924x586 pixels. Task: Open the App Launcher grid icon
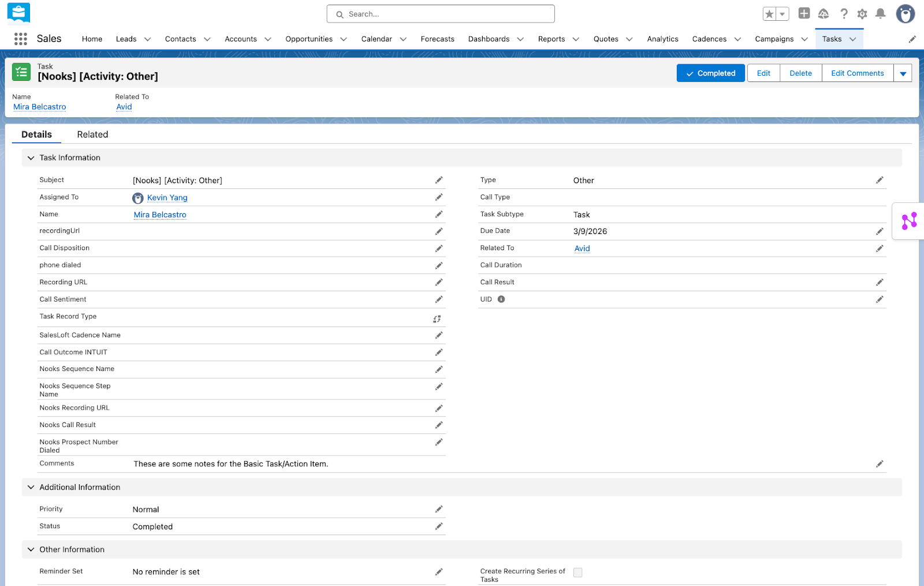point(21,39)
